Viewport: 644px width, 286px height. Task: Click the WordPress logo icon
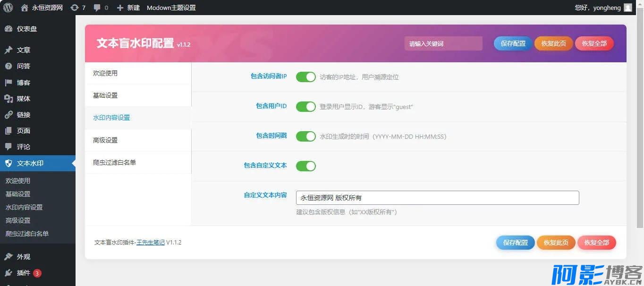[8, 8]
